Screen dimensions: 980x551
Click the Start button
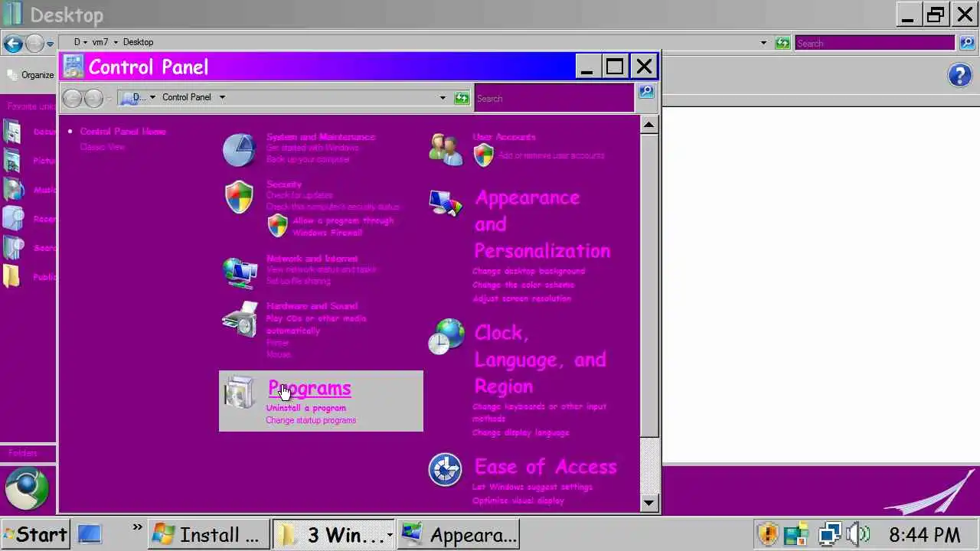(x=35, y=534)
